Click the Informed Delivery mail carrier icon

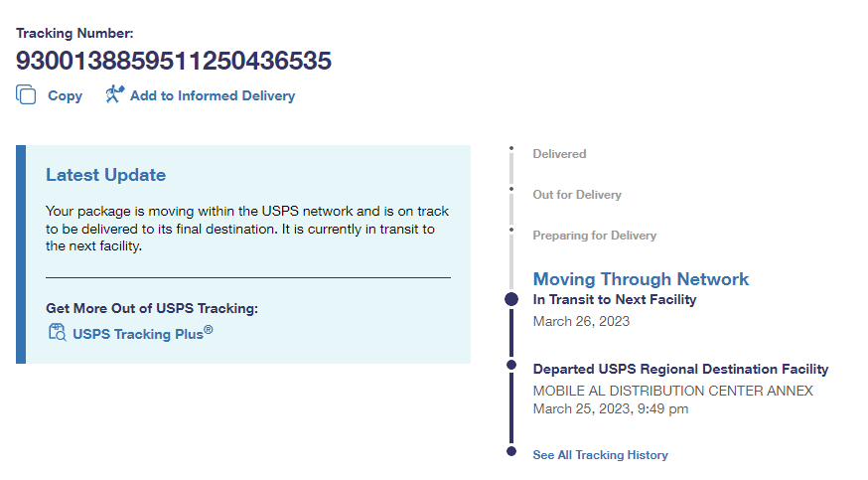(x=115, y=95)
